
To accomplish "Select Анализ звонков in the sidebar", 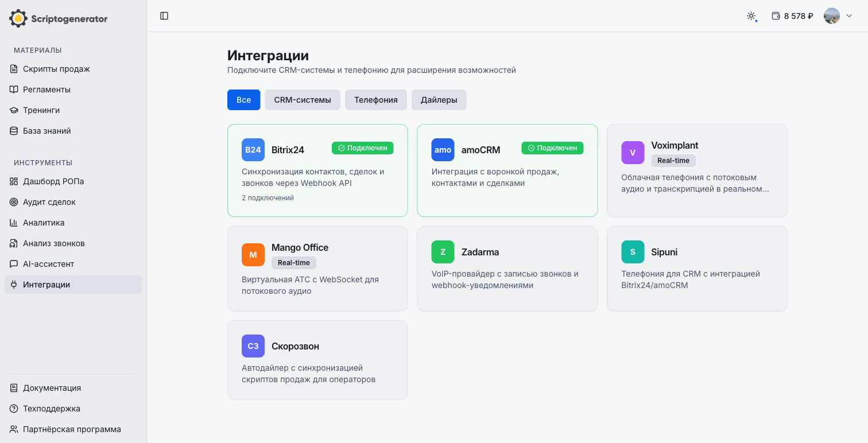I will (x=73, y=243).
